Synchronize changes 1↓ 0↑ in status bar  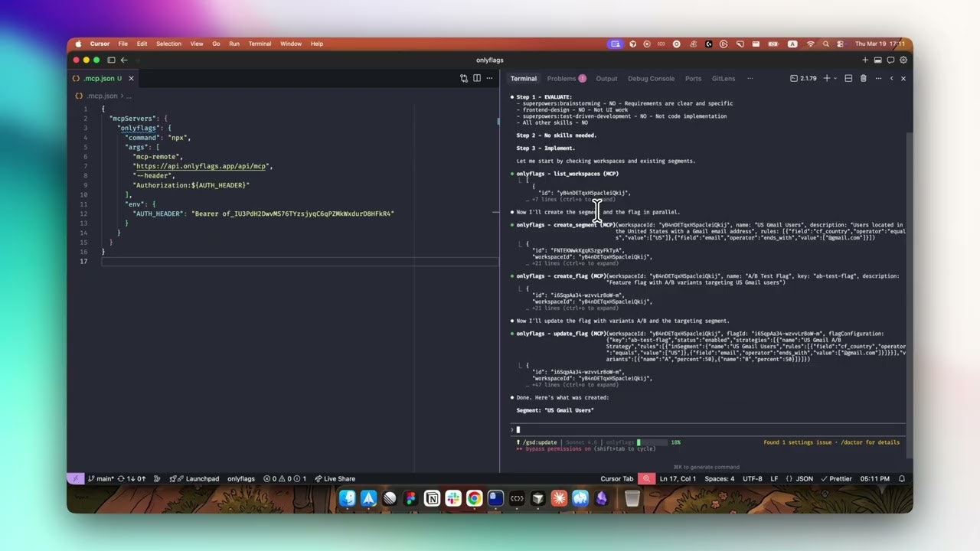pyautogui.click(x=132, y=478)
